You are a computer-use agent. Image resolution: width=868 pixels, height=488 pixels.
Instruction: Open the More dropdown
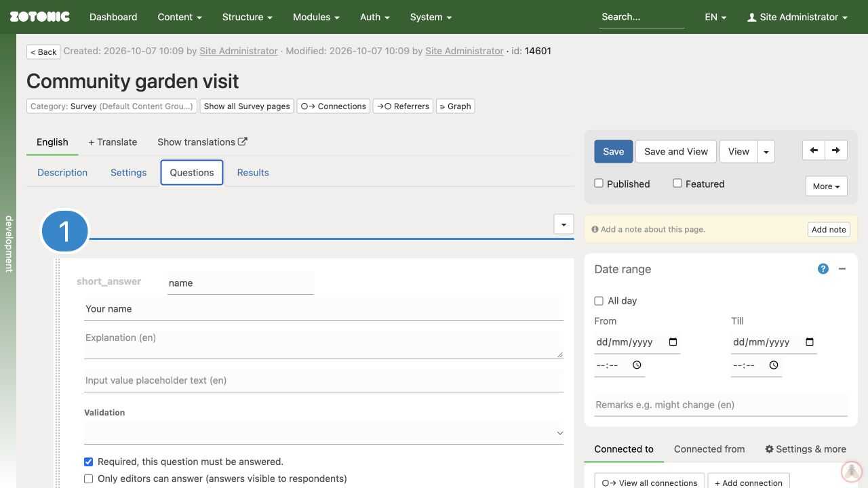(826, 186)
